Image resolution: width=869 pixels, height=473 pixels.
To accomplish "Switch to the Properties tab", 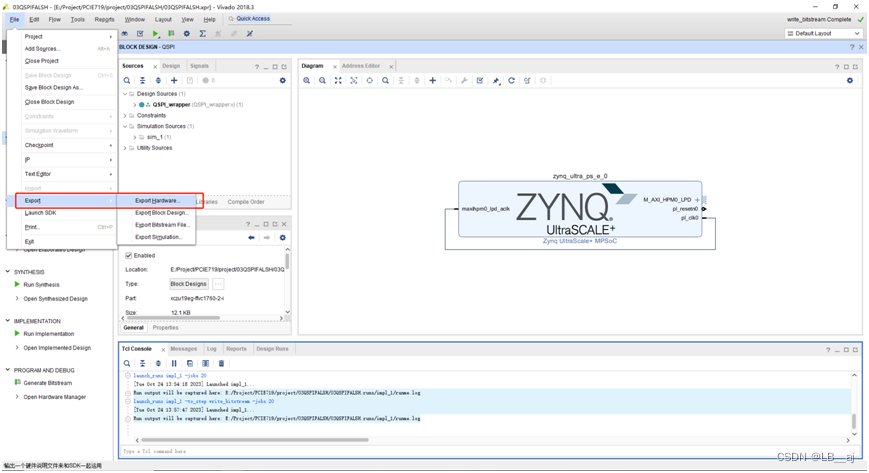I will tap(165, 328).
